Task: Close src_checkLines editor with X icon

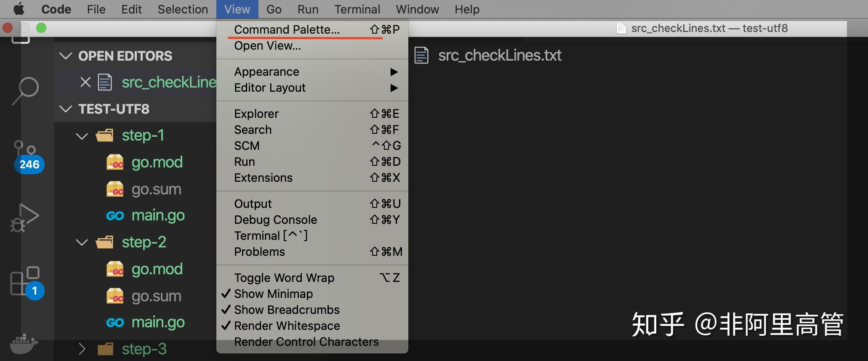Action: [x=85, y=82]
